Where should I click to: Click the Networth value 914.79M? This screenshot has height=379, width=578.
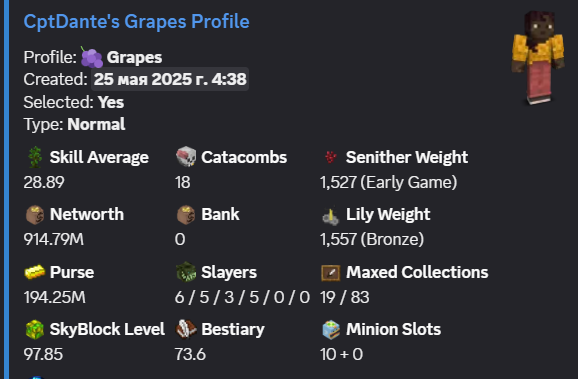[x=54, y=240]
